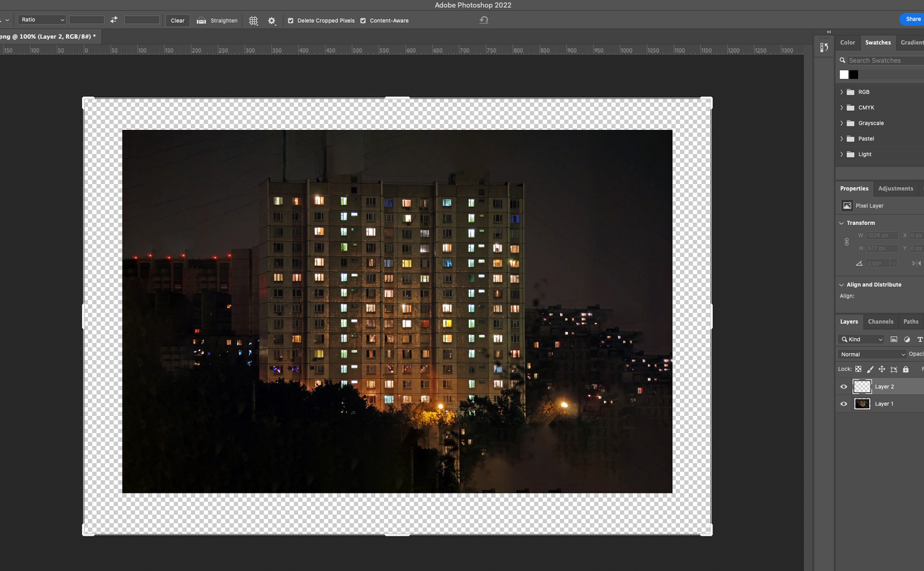Screen dimensions: 924x571
Task: Click the swatches search magnifier icon
Action: pos(843,60)
